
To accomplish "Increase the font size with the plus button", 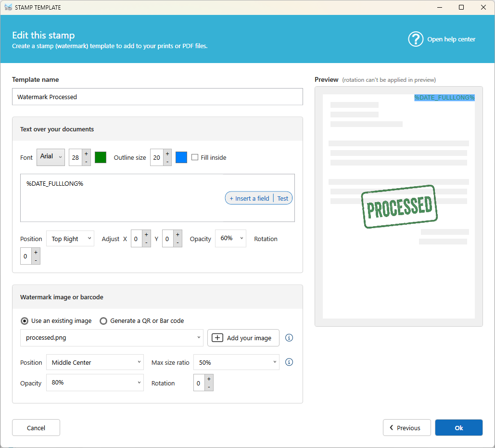I will pos(86,154).
